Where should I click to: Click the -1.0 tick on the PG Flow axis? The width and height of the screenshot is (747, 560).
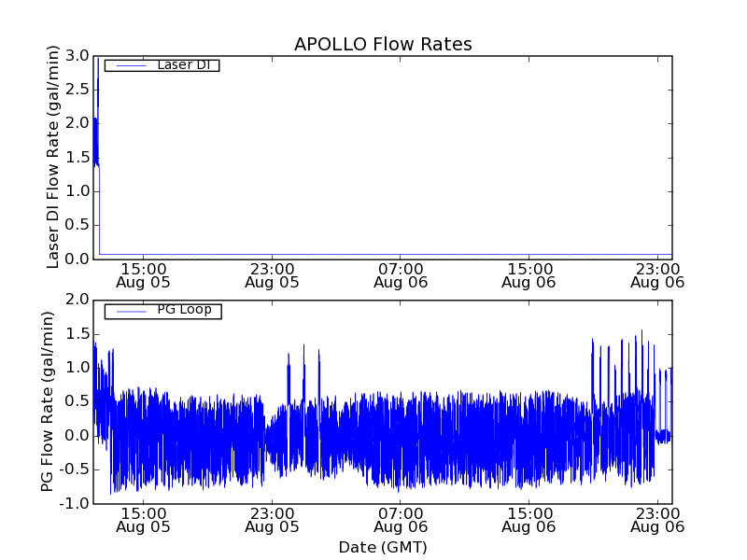tap(75, 504)
